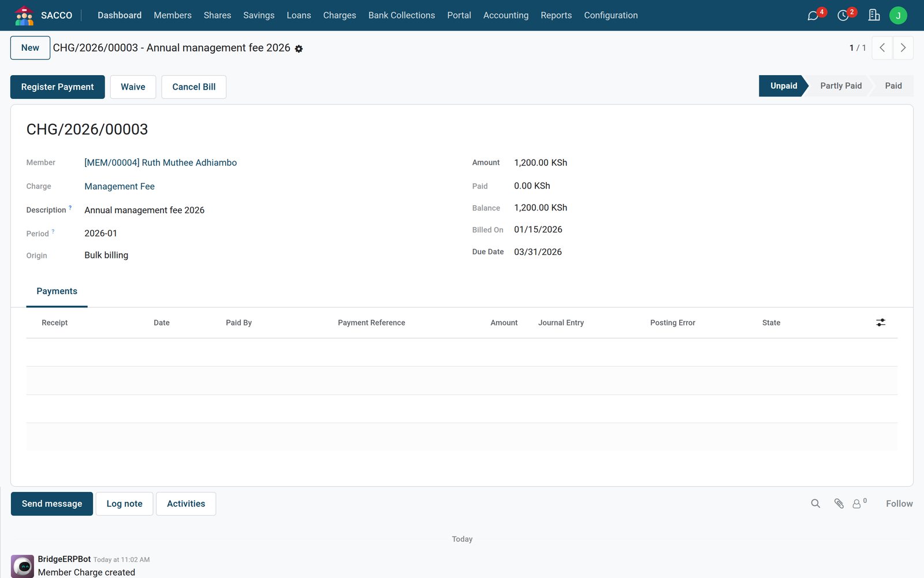Waive this charge
This screenshot has height=578, width=924.
[133, 87]
